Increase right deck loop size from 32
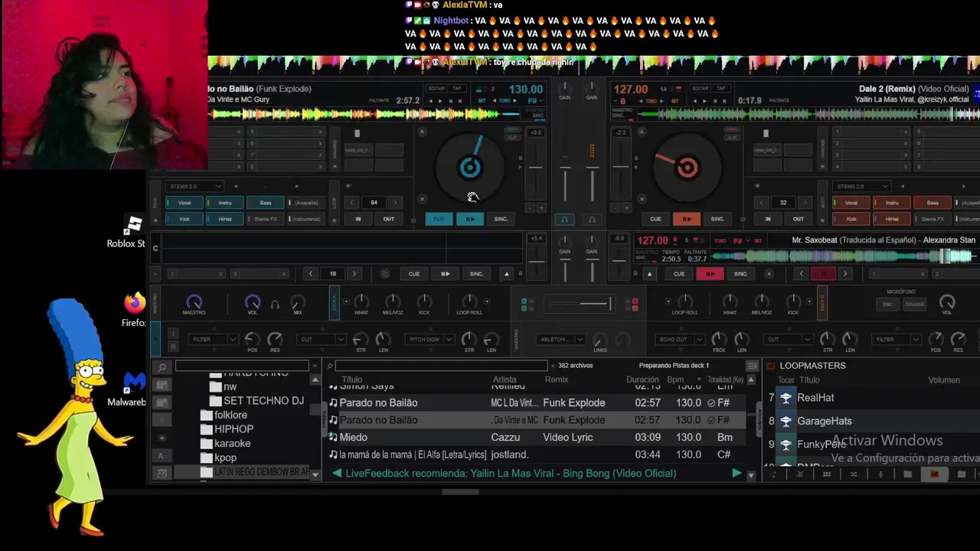Viewport: 980px width, 551px height. pyautogui.click(x=805, y=203)
